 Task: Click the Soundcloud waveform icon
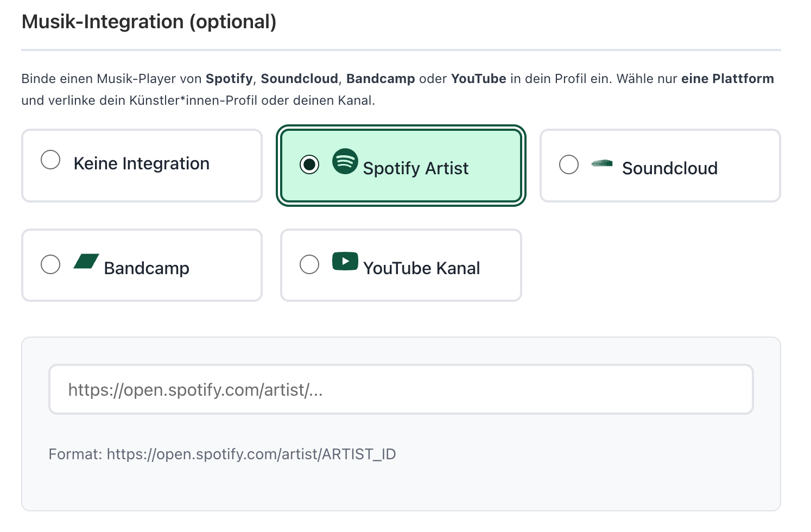(x=603, y=163)
